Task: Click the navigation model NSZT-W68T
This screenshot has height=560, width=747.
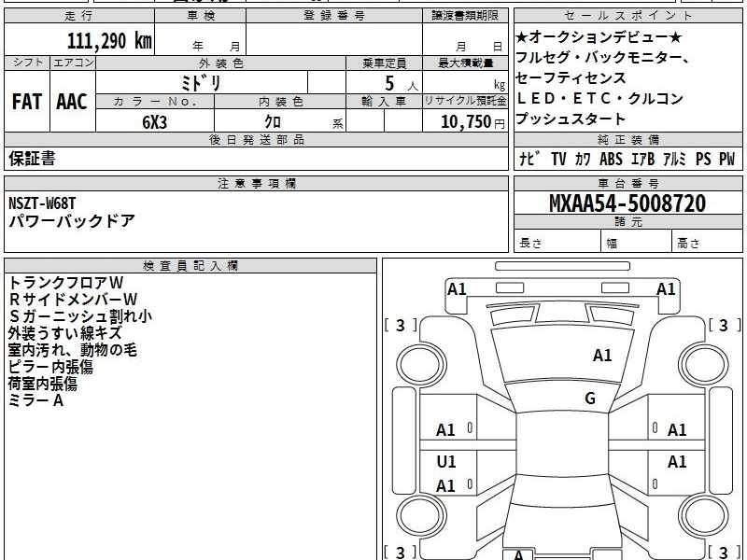Action: coord(42,203)
